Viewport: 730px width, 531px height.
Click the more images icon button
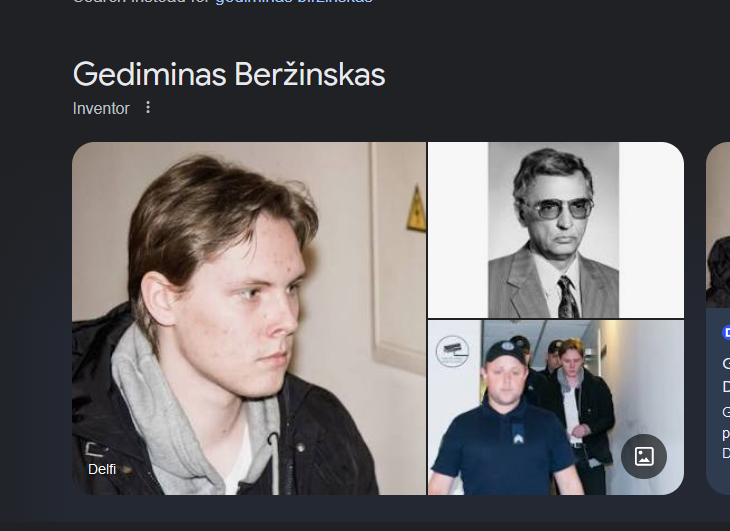tap(644, 456)
